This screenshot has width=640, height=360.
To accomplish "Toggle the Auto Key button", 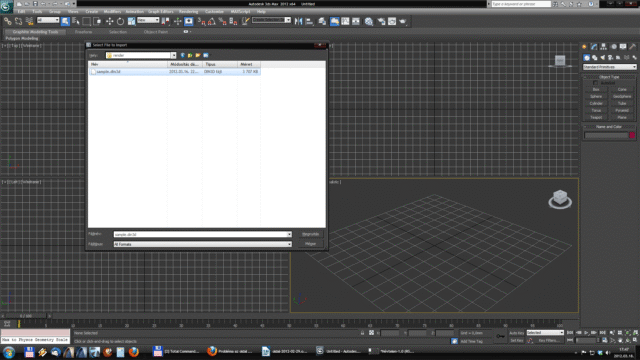I will (x=516, y=333).
